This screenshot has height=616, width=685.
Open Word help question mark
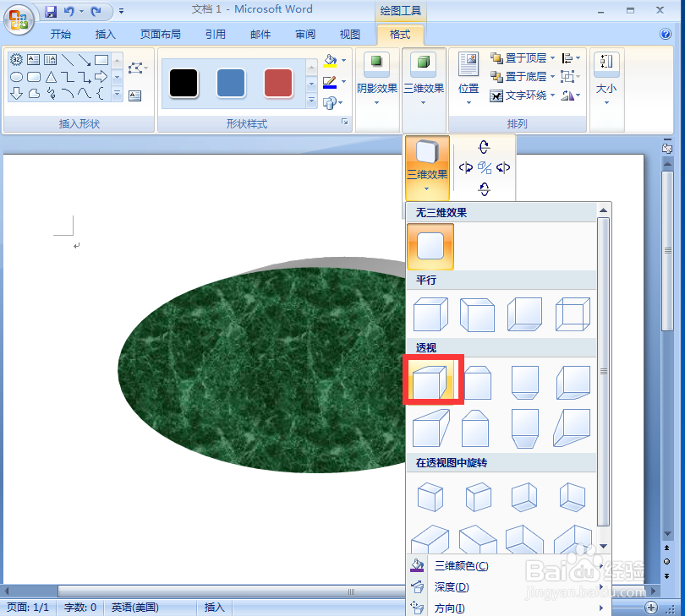[666, 34]
